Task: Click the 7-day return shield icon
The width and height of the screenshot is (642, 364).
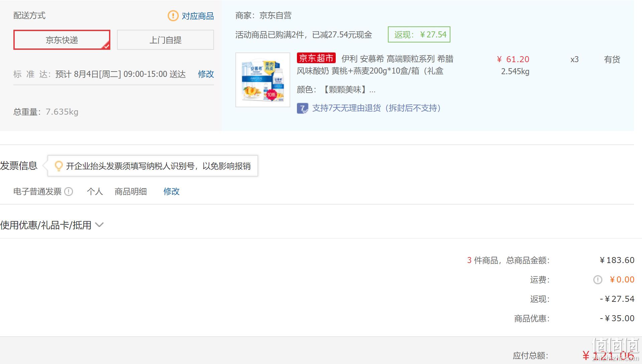Action: pos(303,108)
